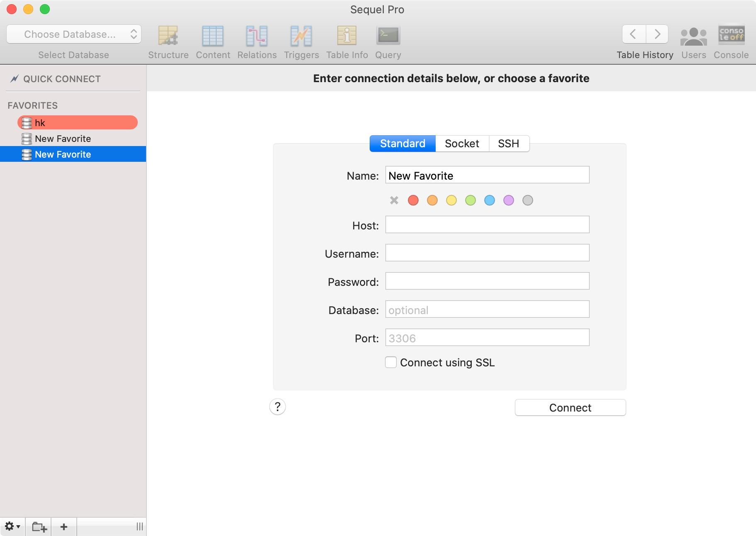Go forward in Table History
The width and height of the screenshot is (756, 536).
[657, 34]
